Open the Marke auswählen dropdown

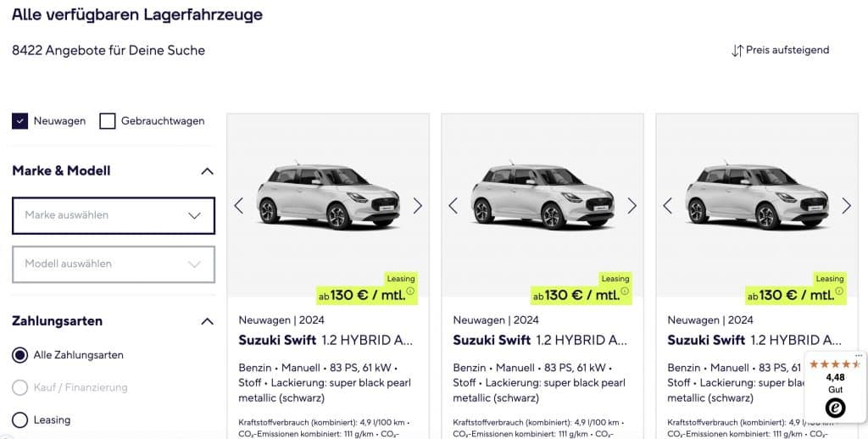(x=113, y=215)
